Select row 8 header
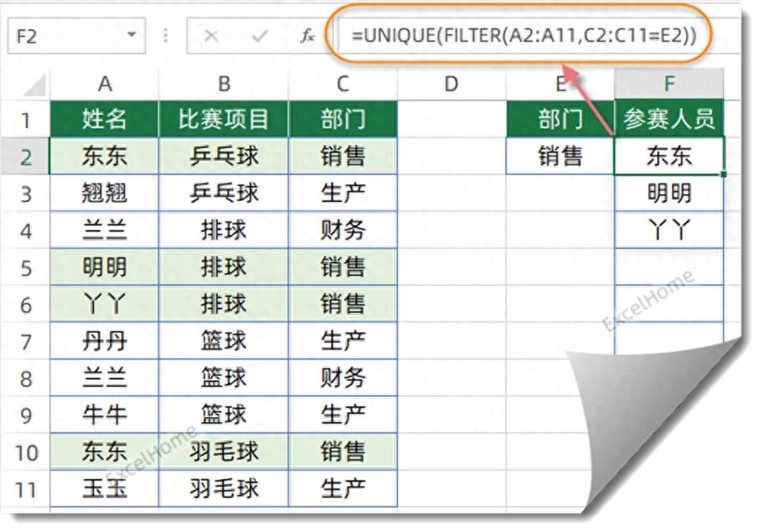760x532 pixels. pos(25,378)
